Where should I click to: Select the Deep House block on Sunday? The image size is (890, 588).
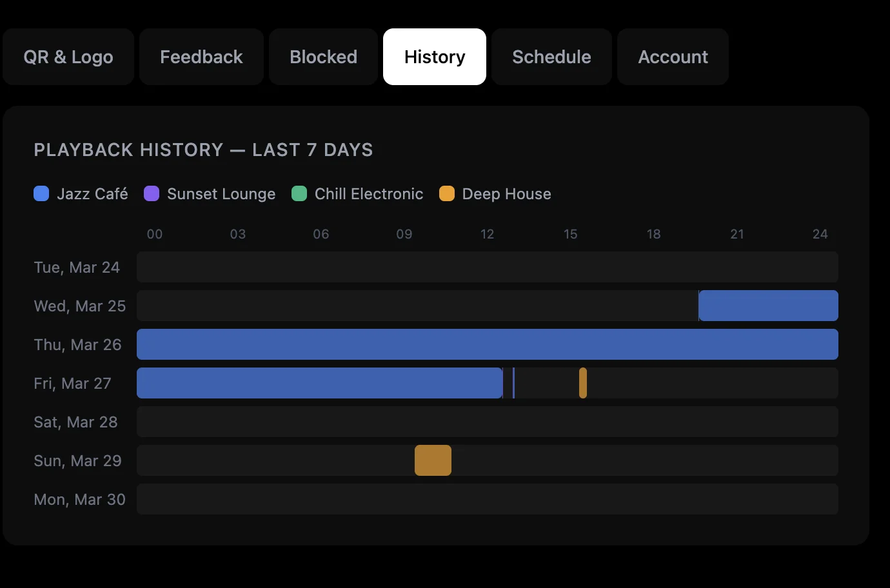coord(433,460)
